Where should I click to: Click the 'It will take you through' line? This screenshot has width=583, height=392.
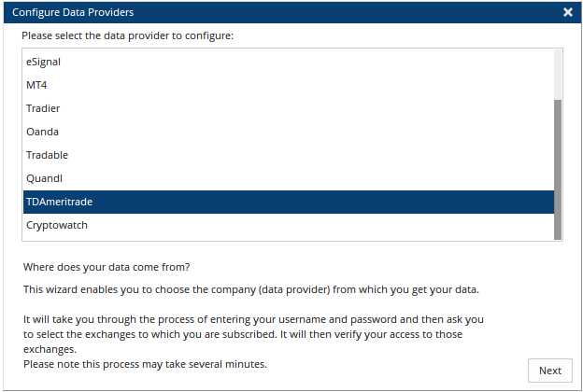click(253, 319)
